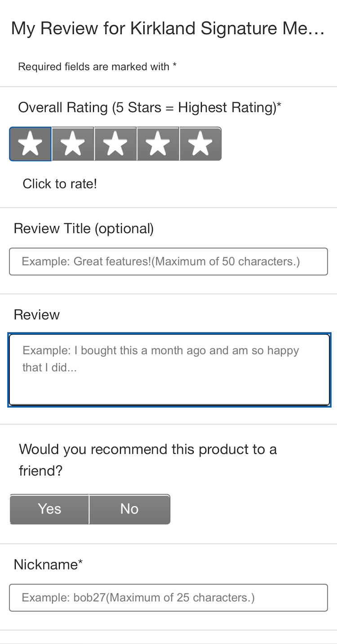Click the 'Click to rate!' text
Viewport: 337px width, 644px height.
(x=60, y=184)
